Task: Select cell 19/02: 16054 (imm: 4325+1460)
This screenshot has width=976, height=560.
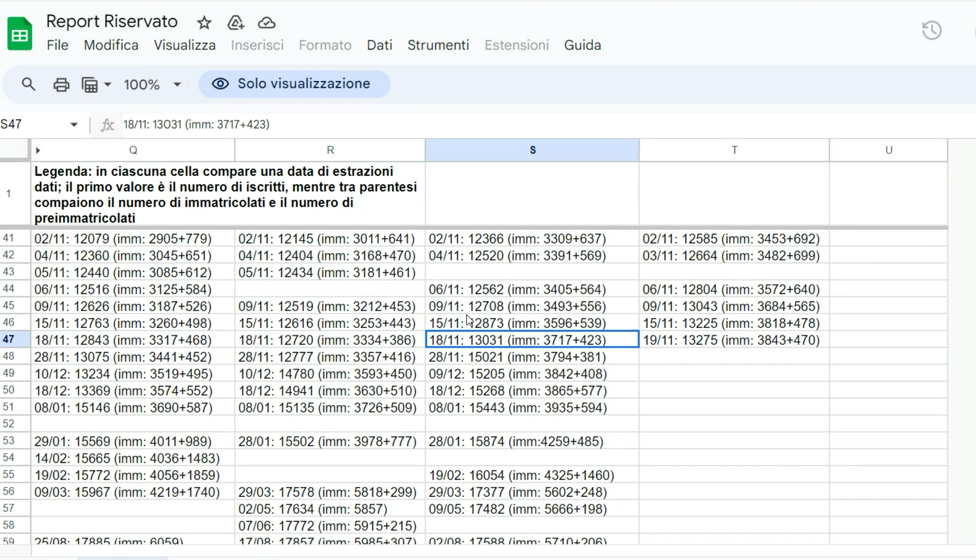Action: 532,475
